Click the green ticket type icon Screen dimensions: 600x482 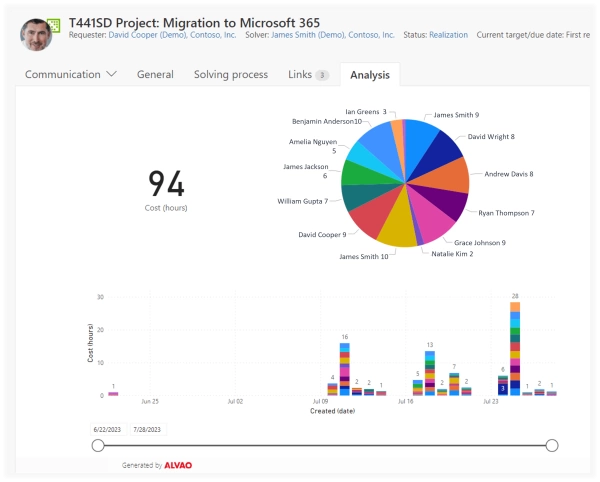[54, 25]
